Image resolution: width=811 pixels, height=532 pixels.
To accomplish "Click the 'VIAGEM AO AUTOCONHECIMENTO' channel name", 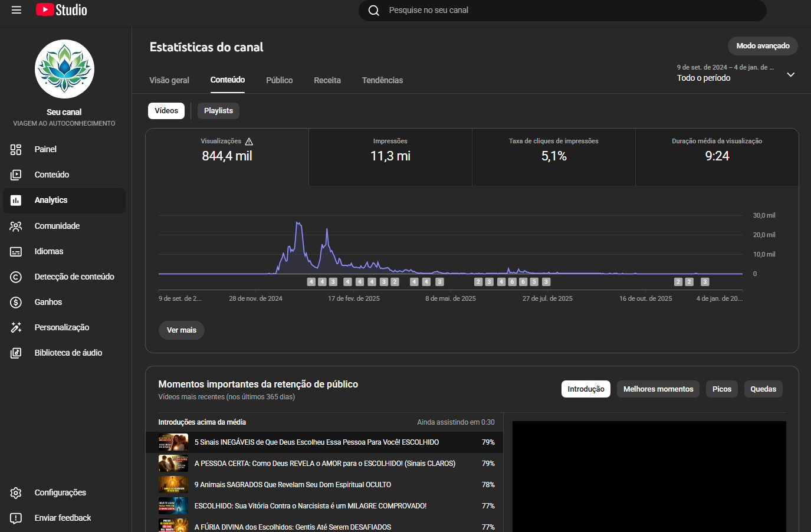I will point(64,123).
